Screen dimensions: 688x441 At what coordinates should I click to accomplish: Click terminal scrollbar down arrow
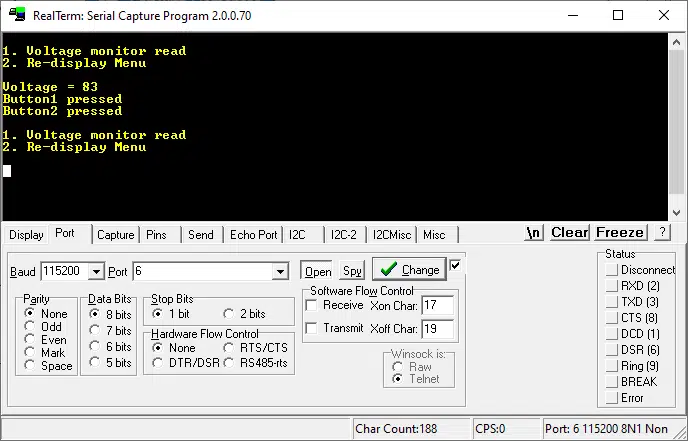pos(677,213)
